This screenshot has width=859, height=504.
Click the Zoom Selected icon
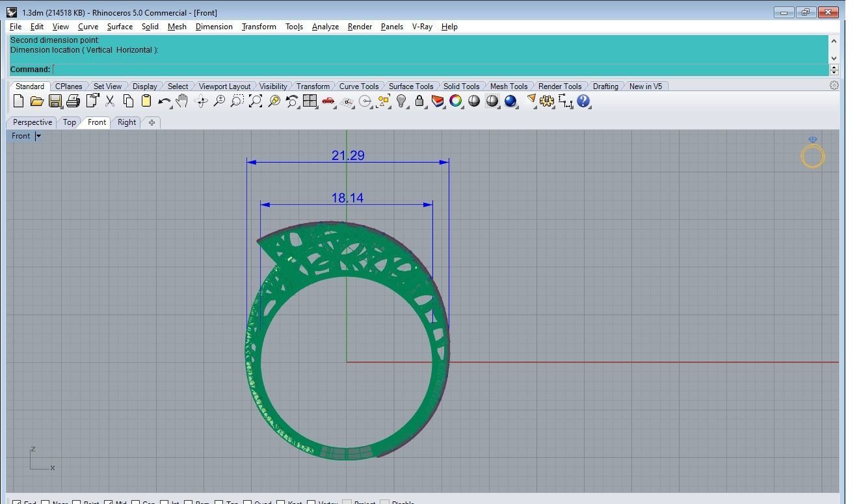pyautogui.click(x=274, y=101)
